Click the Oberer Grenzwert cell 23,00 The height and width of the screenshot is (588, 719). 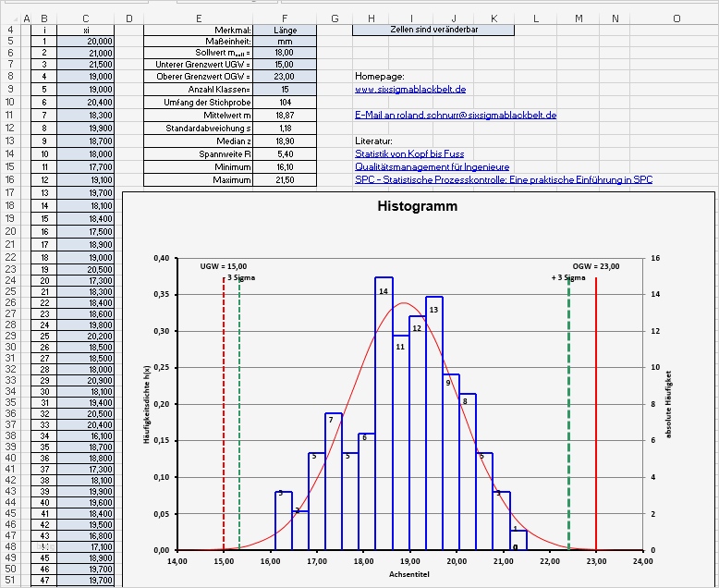(x=285, y=77)
